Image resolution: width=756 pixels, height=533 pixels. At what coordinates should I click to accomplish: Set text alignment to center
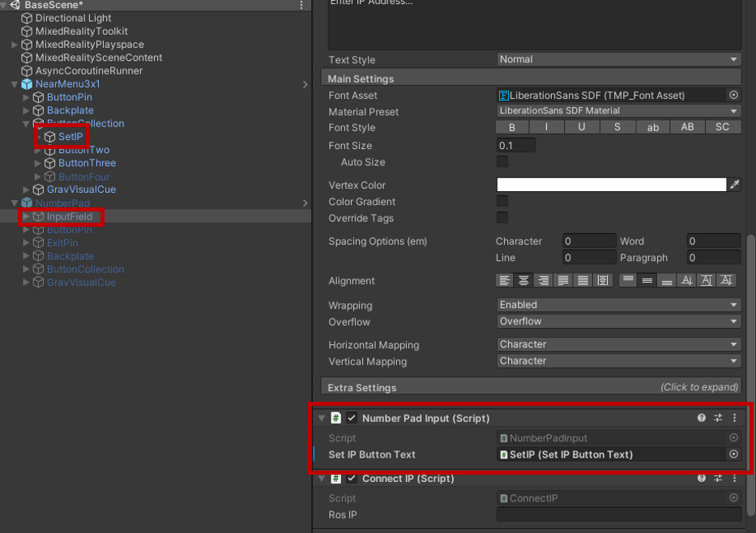523,279
